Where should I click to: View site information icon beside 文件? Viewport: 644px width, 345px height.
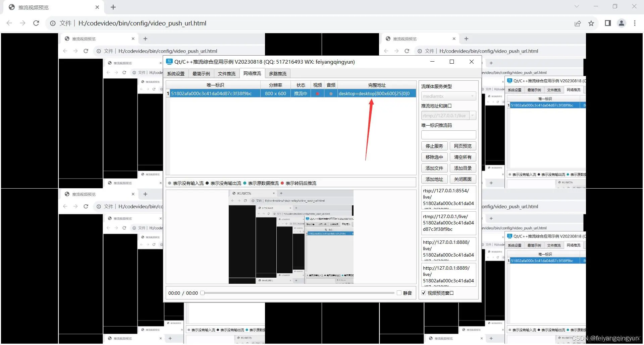click(x=53, y=23)
